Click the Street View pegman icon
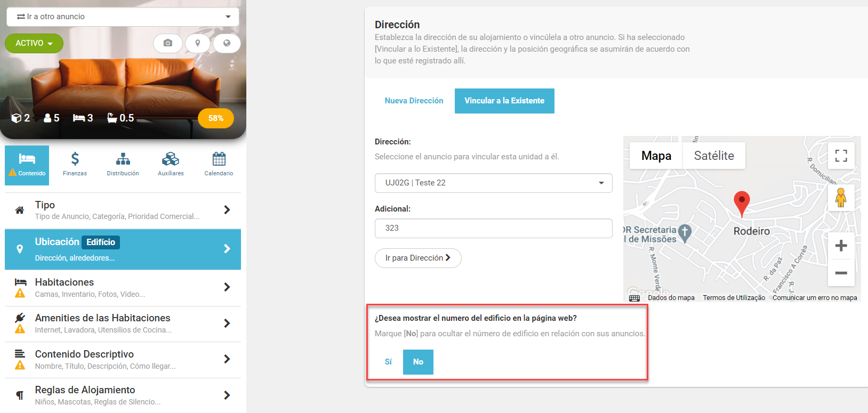The image size is (868, 413). [841, 198]
